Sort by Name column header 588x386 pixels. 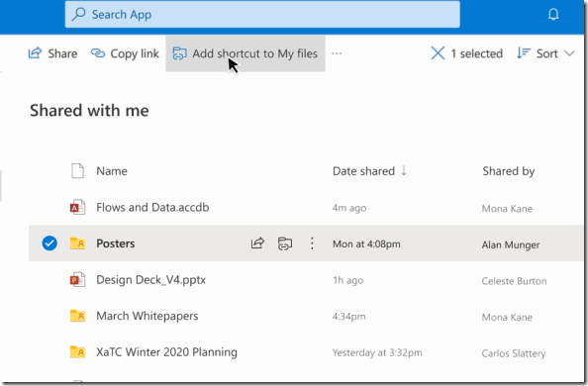112,171
